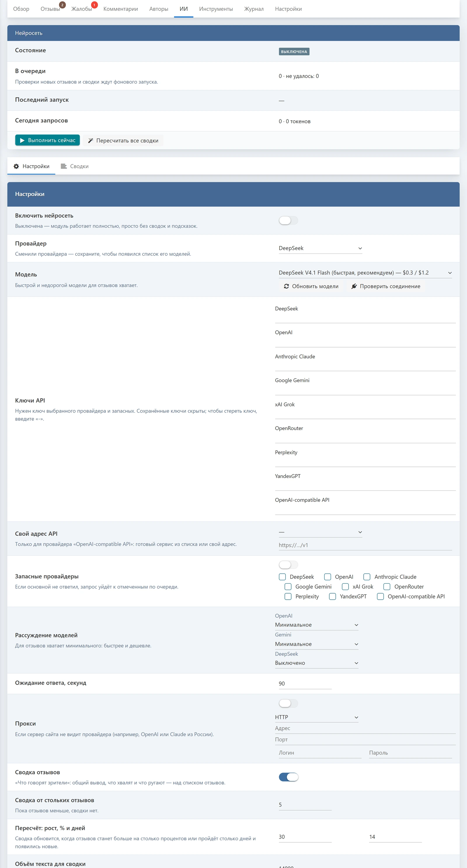The width and height of the screenshot is (467, 868).
Task: Switch to the Обзор tab
Action: [21, 9]
